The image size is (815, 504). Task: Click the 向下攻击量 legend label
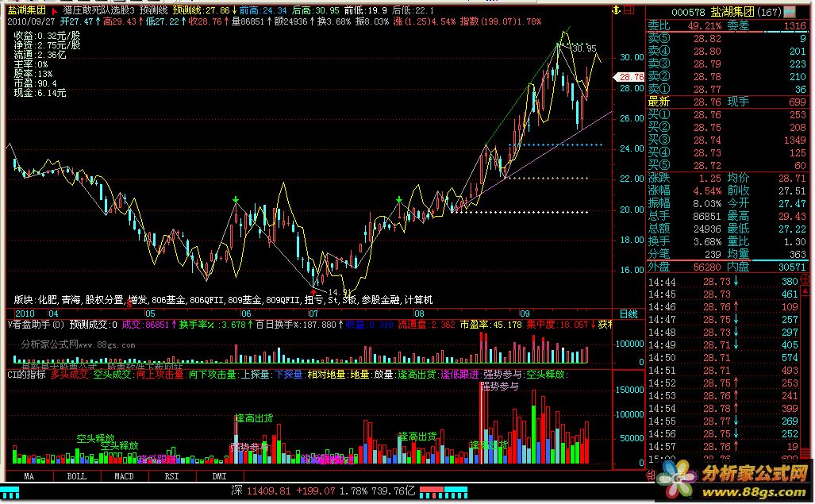coord(212,374)
